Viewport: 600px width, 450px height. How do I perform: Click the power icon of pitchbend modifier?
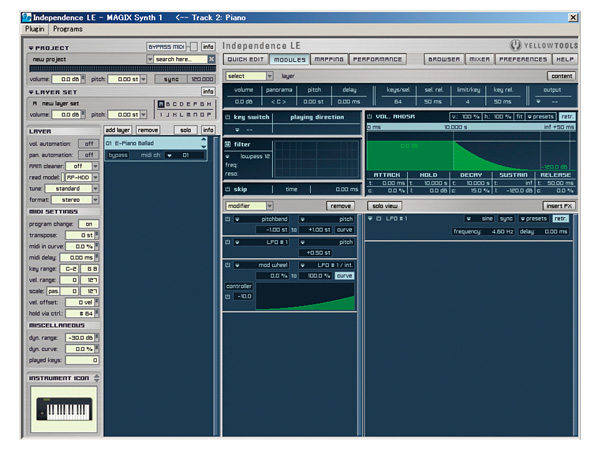click(228, 219)
